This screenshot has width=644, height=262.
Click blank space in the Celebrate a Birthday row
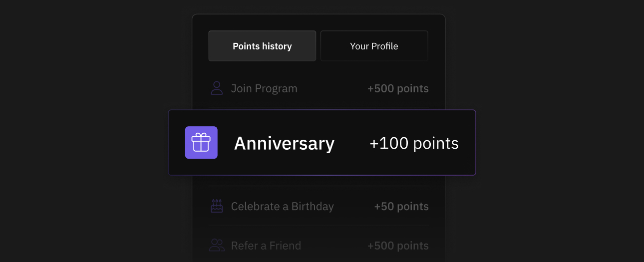[353, 206]
